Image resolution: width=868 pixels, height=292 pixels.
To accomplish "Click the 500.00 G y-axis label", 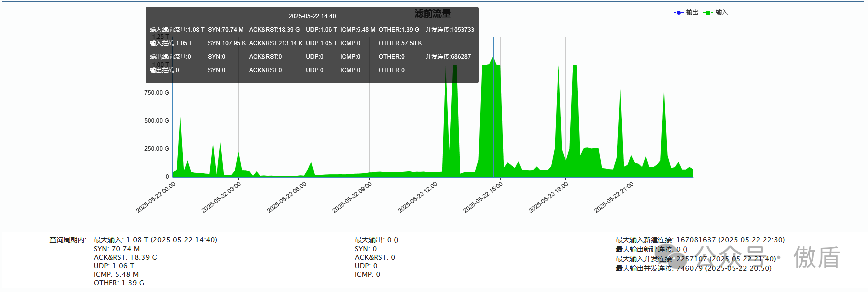I will [157, 121].
